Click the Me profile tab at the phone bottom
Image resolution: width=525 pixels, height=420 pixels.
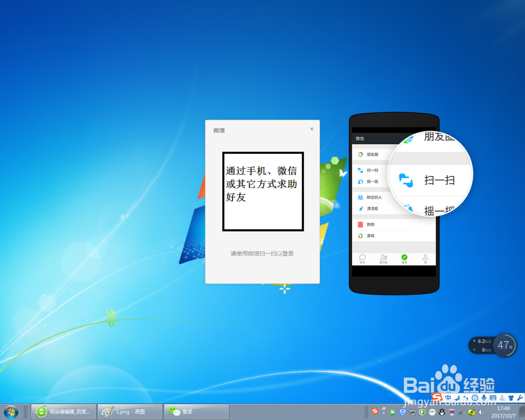(x=425, y=259)
